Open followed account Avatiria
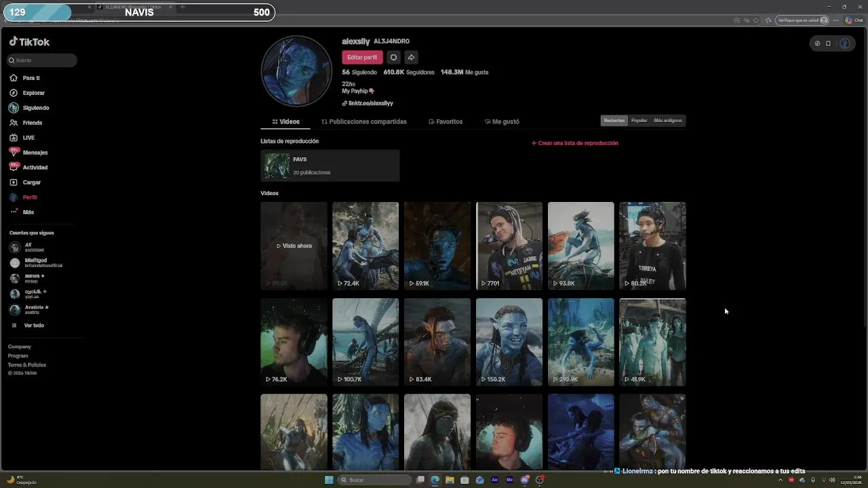The image size is (868, 488). point(29,310)
